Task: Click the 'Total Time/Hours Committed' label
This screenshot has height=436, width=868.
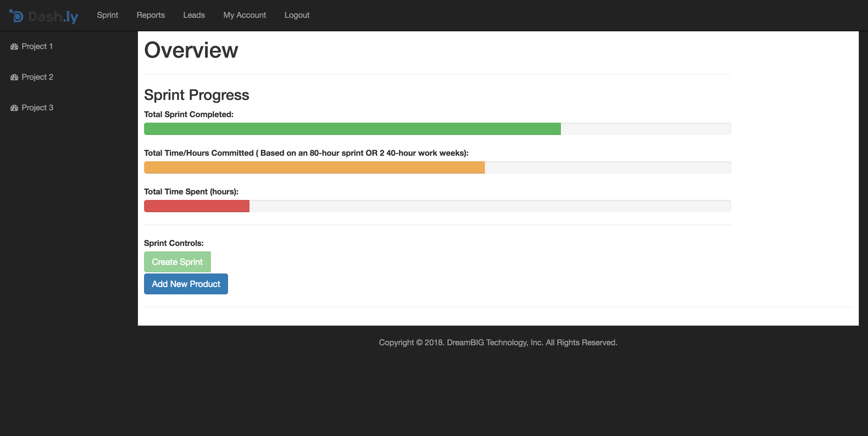Action: pyautogui.click(x=306, y=153)
